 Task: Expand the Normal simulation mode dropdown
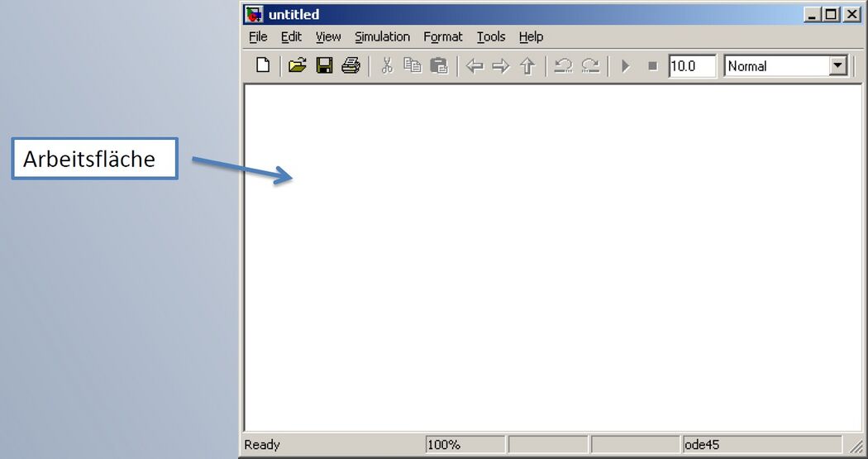(x=838, y=66)
